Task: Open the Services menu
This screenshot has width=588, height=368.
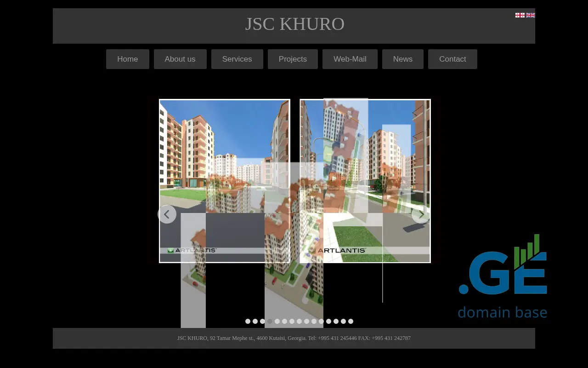Action: click(237, 59)
